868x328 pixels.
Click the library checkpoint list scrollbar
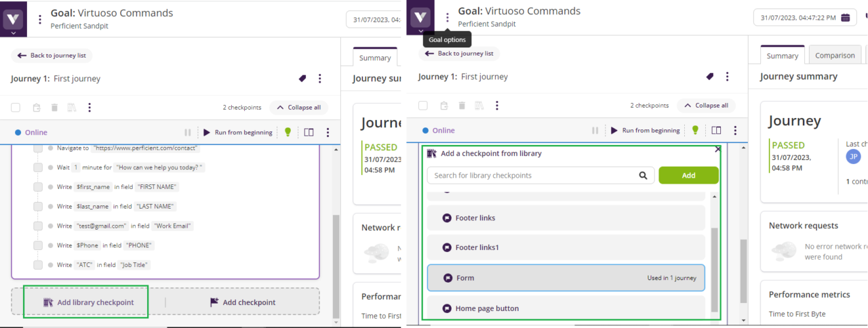coord(714,264)
